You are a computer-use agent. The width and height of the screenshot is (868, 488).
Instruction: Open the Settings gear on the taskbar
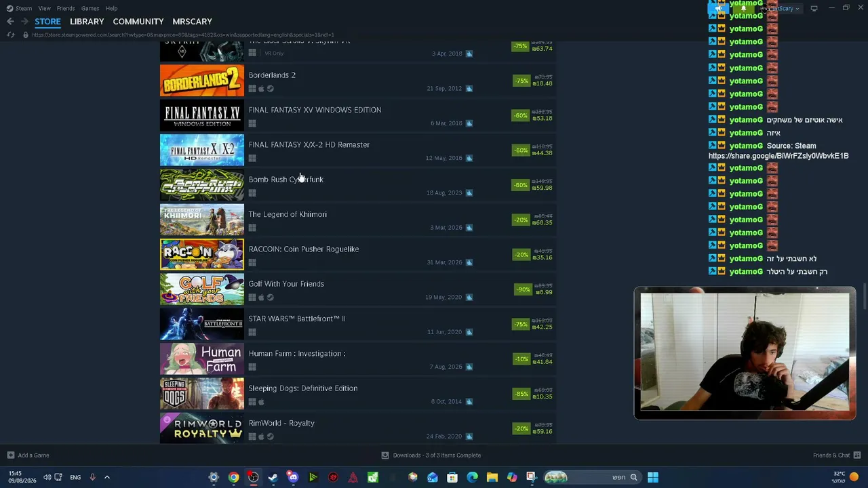(x=214, y=477)
